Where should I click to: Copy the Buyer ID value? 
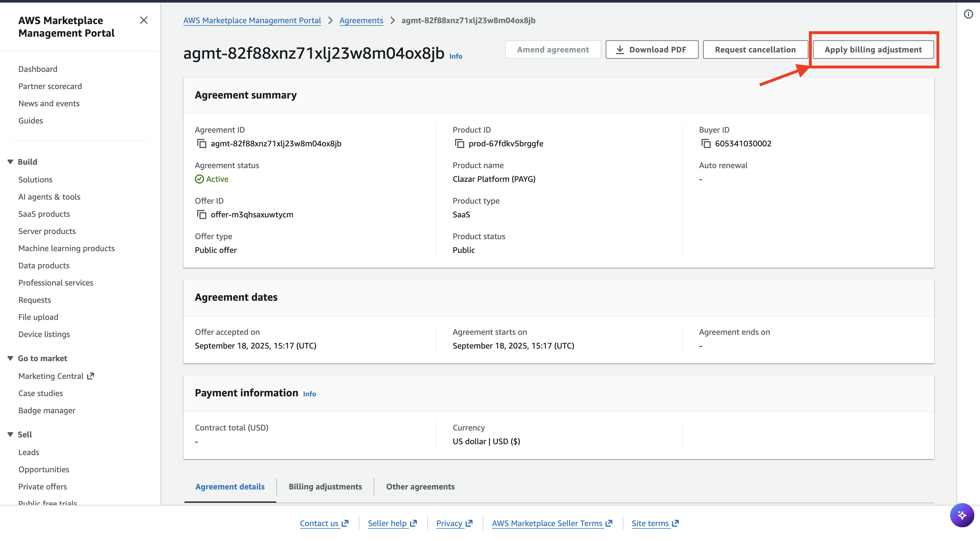(706, 144)
